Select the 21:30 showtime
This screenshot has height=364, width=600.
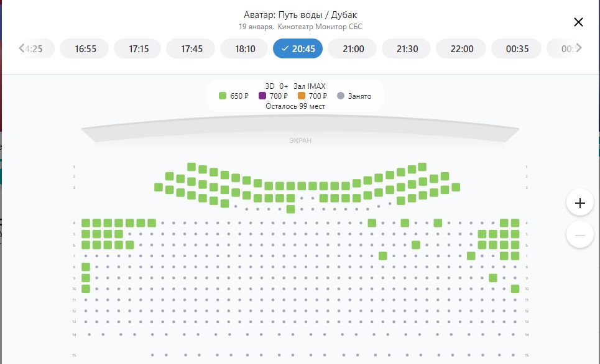407,48
